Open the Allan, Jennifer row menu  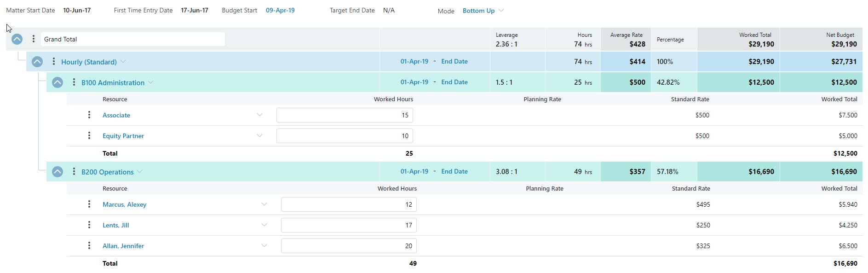coord(89,246)
